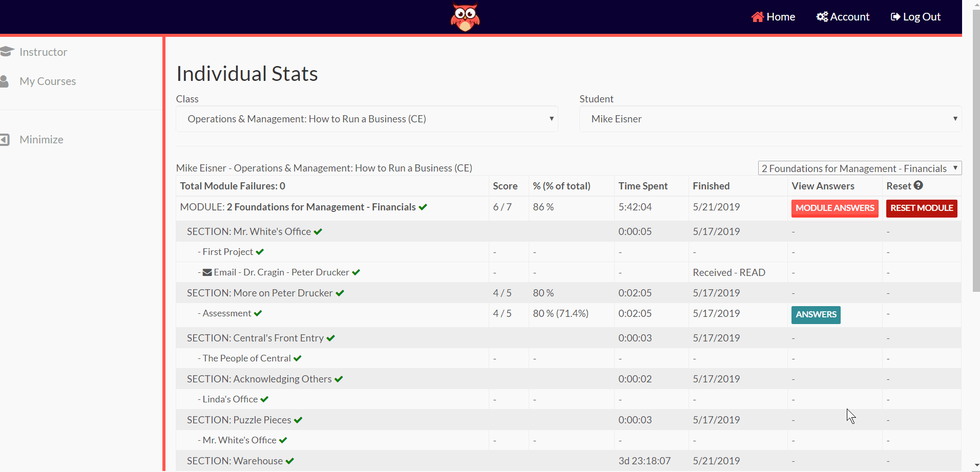Viewport: 980px width, 472px height.
Task: Click check mark beside The People of Central
Action: pyautogui.click(x=298, y=358)
